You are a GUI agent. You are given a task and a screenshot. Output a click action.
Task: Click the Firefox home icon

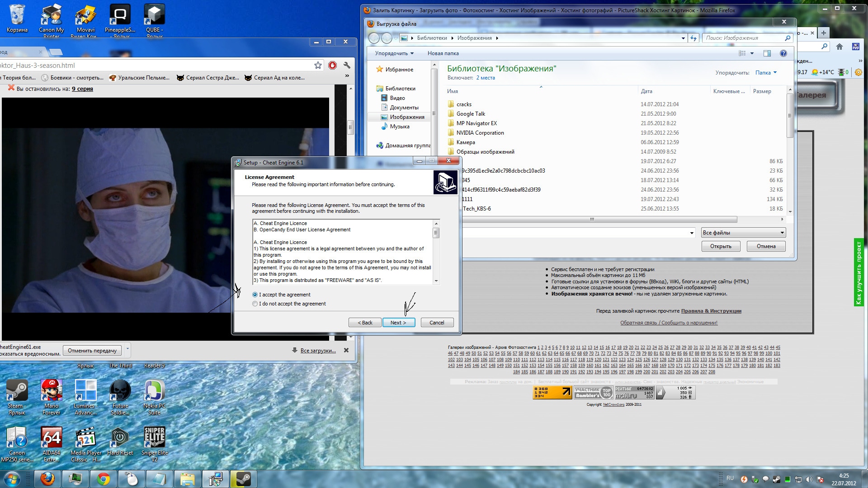840,47
